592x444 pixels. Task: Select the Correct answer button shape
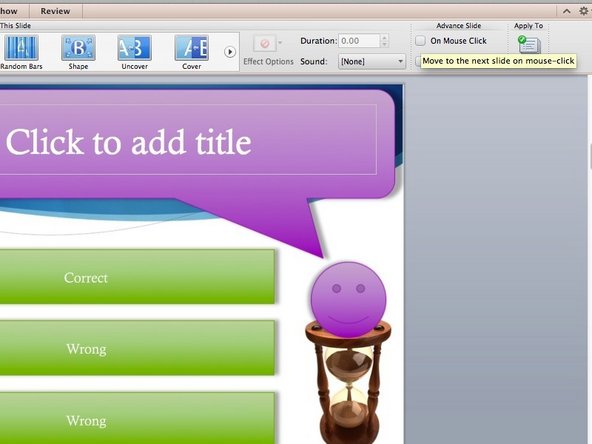(137, 277)
